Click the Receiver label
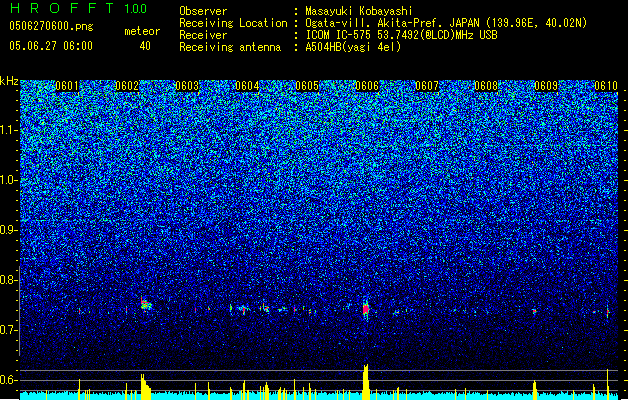The image size is (629, 400). (x=203, y=35)
